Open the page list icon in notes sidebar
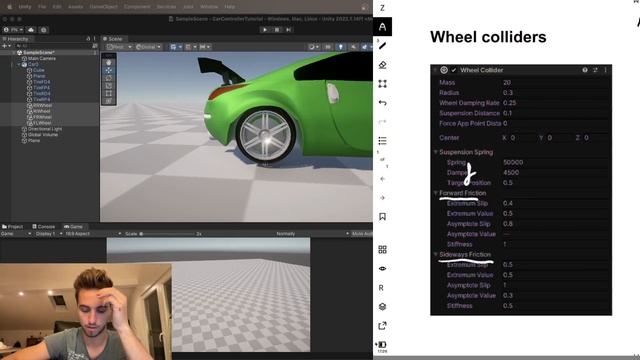The width and height of the screenshot is (640, 360). (382, 141)
